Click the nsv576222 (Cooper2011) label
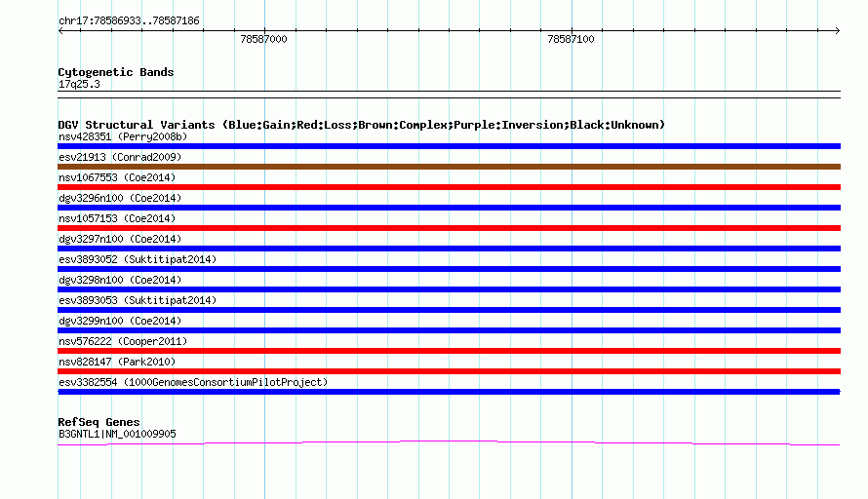The image size is (868, 499). click(x=123, y=341)
